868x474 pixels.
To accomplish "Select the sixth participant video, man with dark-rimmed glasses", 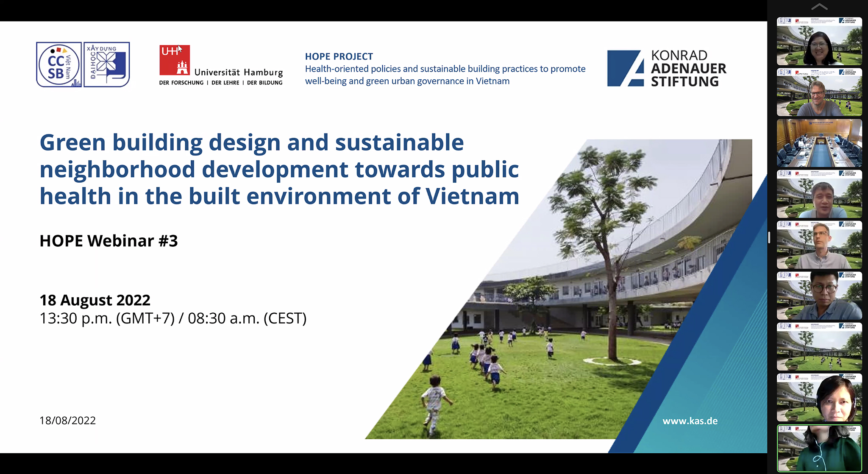I will (819, 296).
